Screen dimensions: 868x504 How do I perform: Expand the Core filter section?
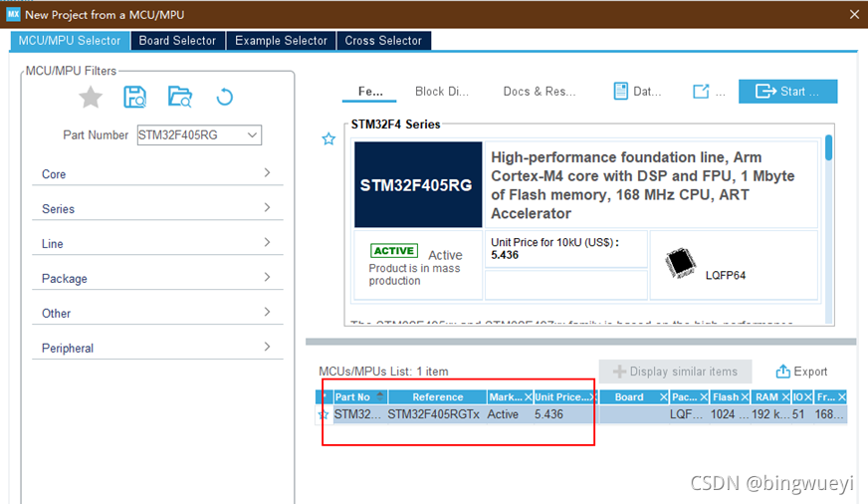click(x=157, y=174)
